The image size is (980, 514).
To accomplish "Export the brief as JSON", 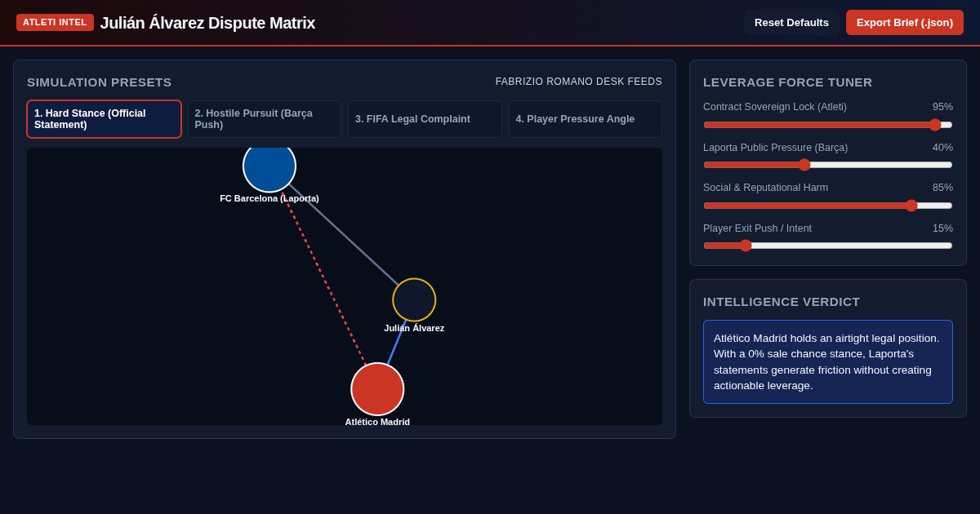I will (x=905, y=22).
